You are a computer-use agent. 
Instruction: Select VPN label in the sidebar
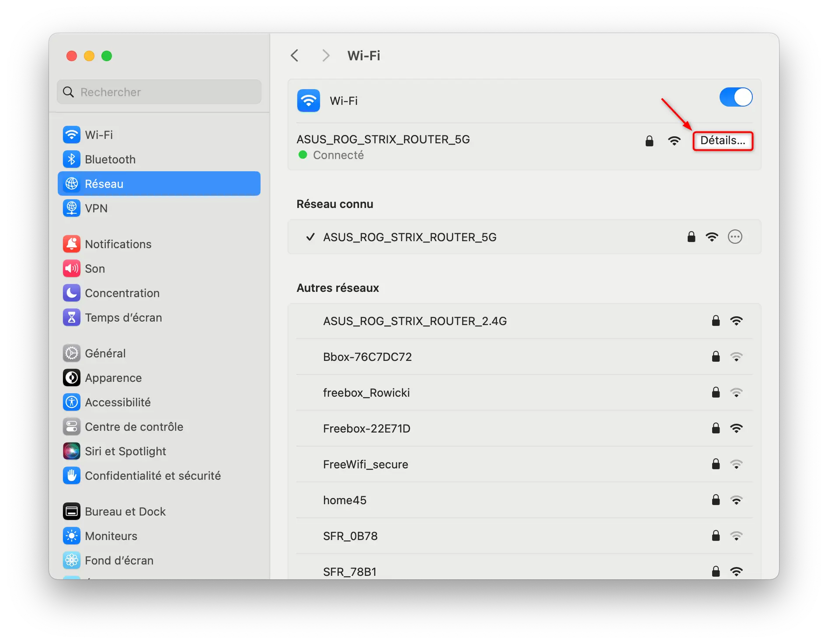(96, 208)
